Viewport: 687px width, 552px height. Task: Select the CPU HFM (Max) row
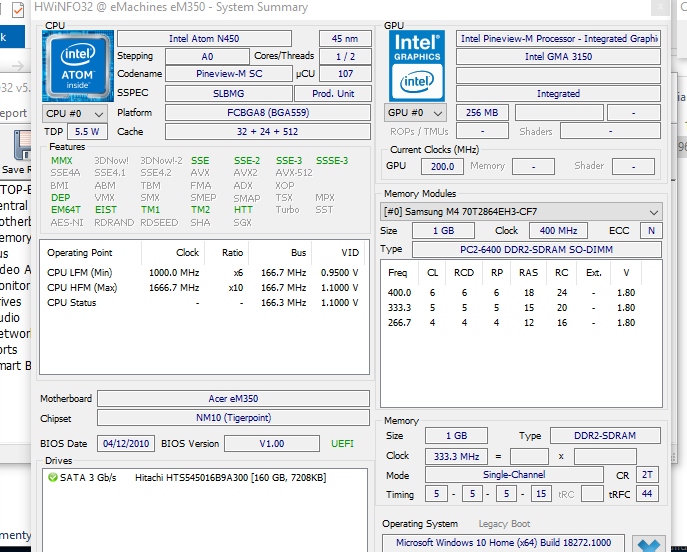[x=204, y=287]
